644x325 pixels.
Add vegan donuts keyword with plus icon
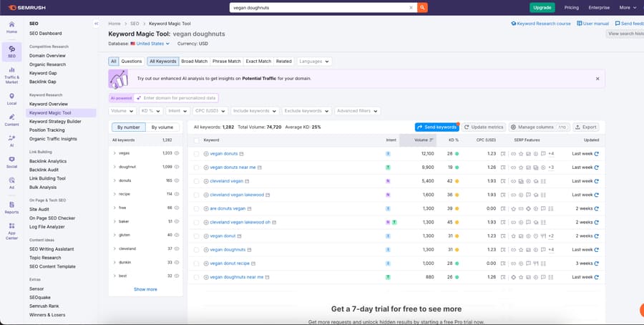[206, 154]
